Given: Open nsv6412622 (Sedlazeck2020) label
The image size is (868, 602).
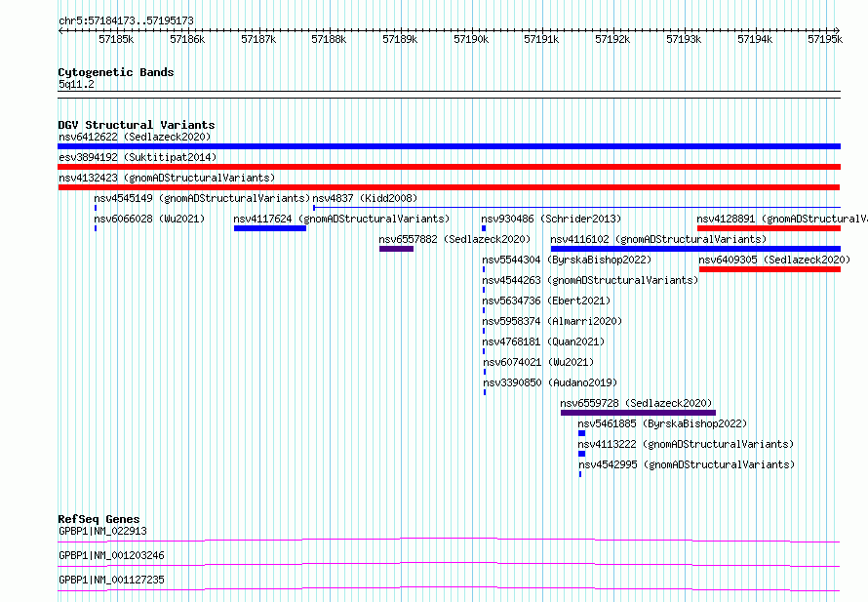Looking at the screenshot, I should click(x=135, y=137).
